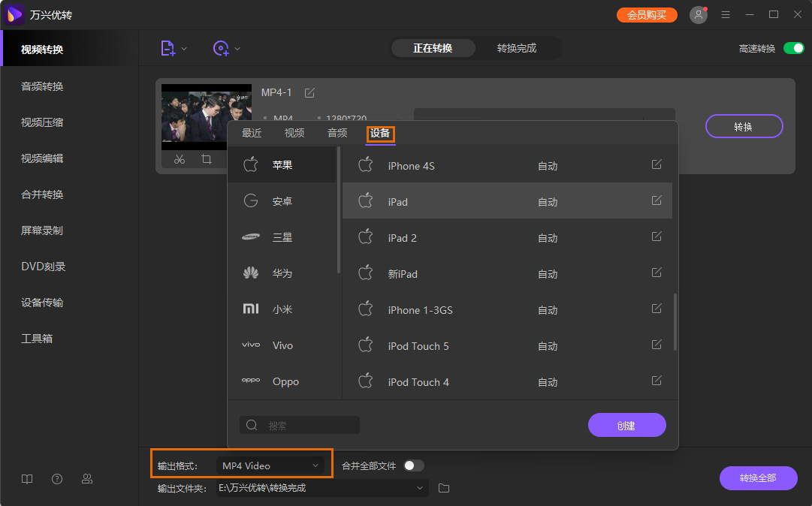Switch to the 转换完成 tab

[516, 48]
